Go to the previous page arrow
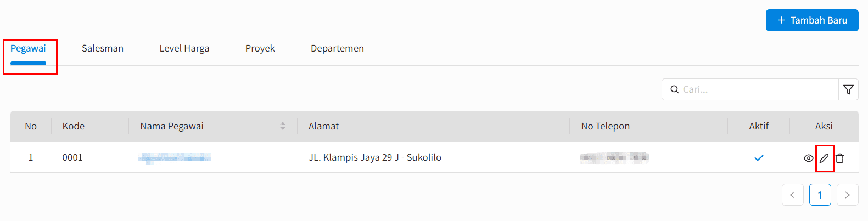The image size is (868, 221). [792, 195]
